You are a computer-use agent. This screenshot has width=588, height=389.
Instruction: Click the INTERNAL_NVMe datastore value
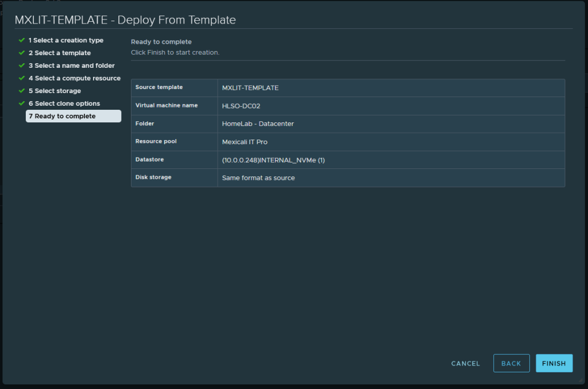click(x=273, y=160)
